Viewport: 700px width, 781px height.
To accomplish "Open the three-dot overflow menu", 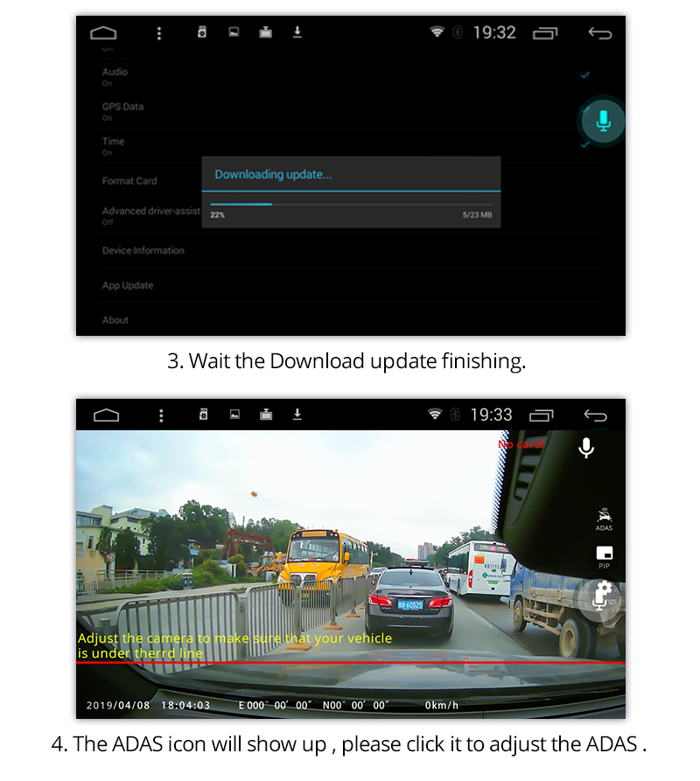I will [159, 32].
